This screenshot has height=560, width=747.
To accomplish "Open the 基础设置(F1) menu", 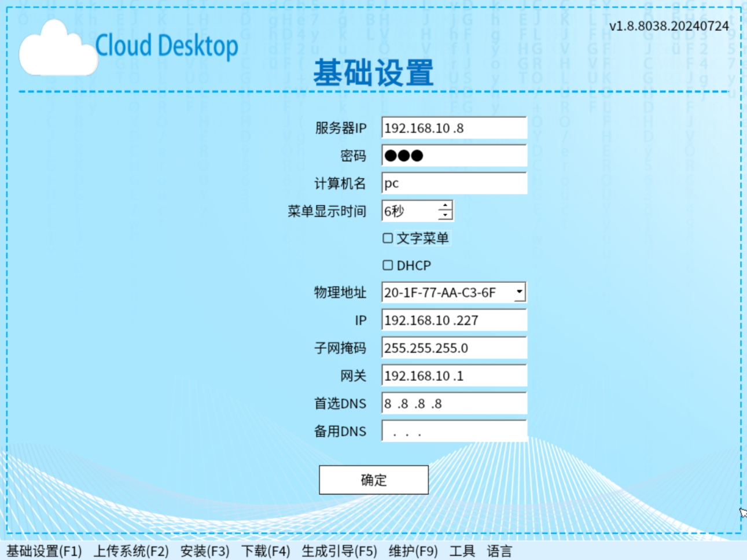I will [x=44, y=551].
